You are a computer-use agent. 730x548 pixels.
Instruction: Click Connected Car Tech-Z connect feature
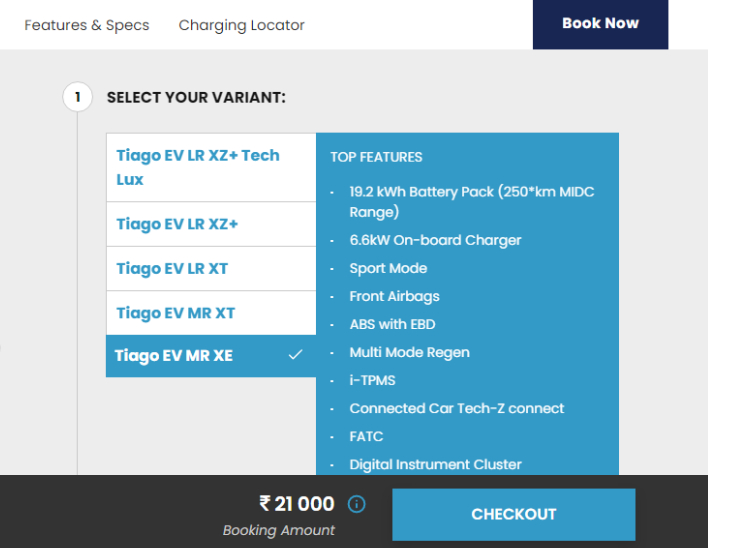(456, 408)
